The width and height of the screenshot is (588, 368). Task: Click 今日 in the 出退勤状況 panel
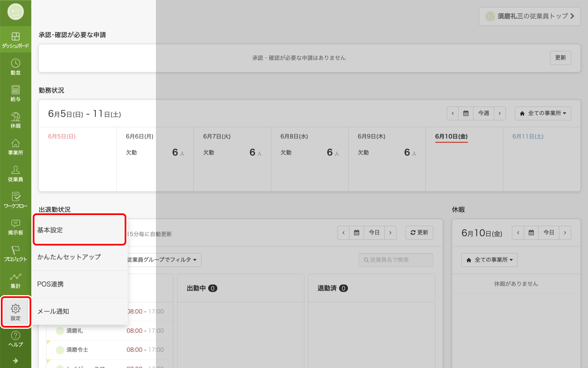tap(374, 233)
